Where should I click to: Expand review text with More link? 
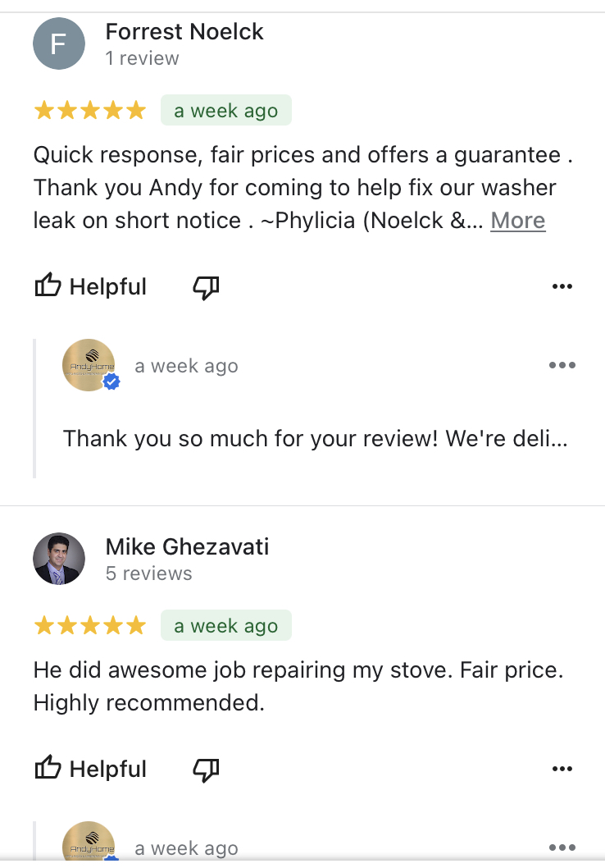517,221
